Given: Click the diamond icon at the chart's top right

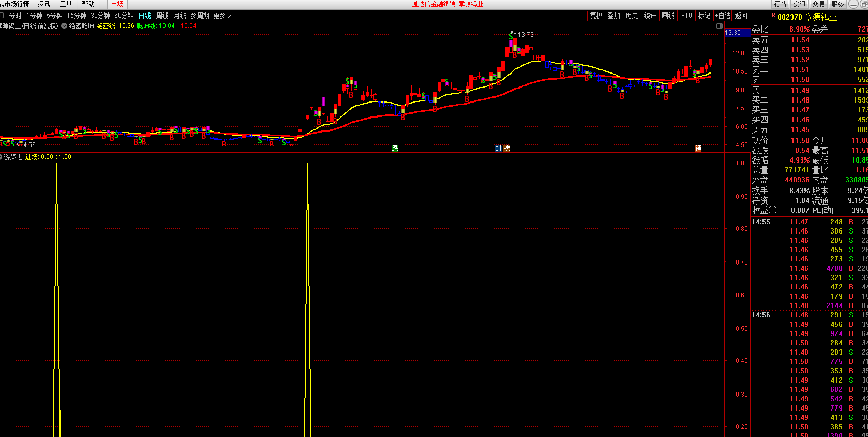Looking at the screenshot, I should 710,26.
